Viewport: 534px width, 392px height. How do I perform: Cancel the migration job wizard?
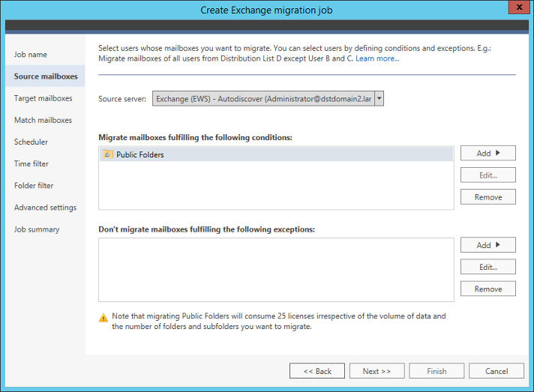point(496,371)
